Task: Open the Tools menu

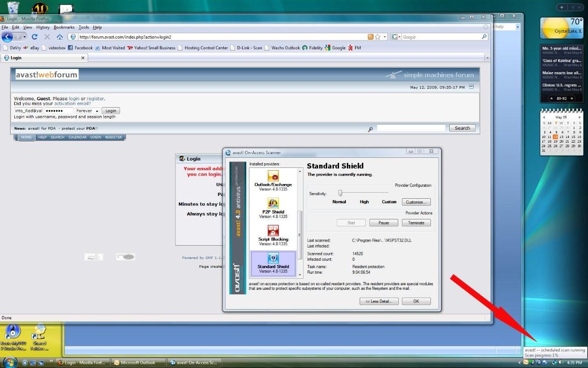Action: click(84, 28)
